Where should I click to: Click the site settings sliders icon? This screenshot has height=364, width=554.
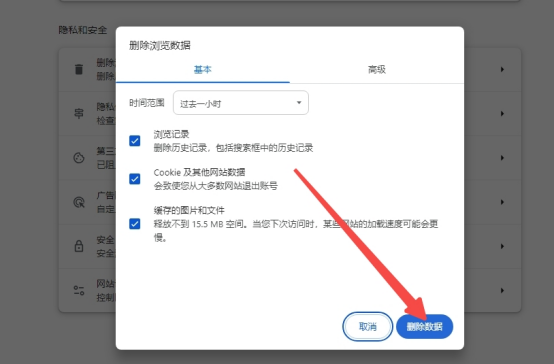[x=79, y=290]
